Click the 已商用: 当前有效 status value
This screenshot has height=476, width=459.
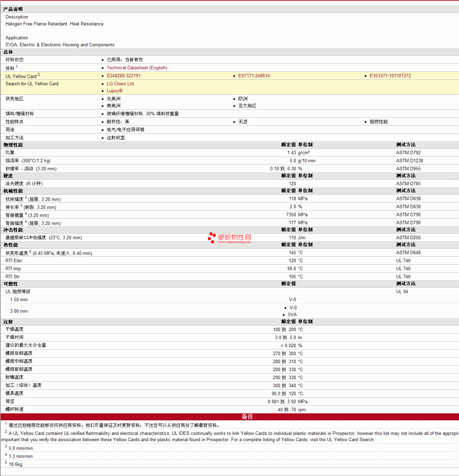pos(125,60)
